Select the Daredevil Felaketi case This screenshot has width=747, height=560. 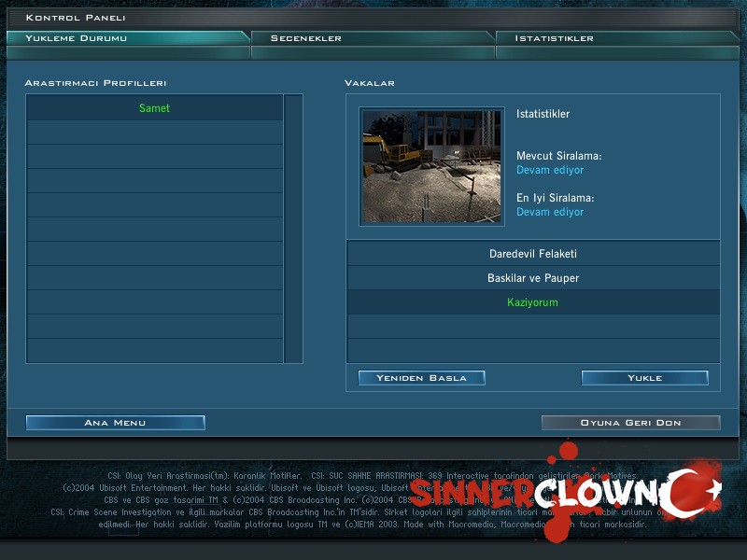tap(533, 254)
